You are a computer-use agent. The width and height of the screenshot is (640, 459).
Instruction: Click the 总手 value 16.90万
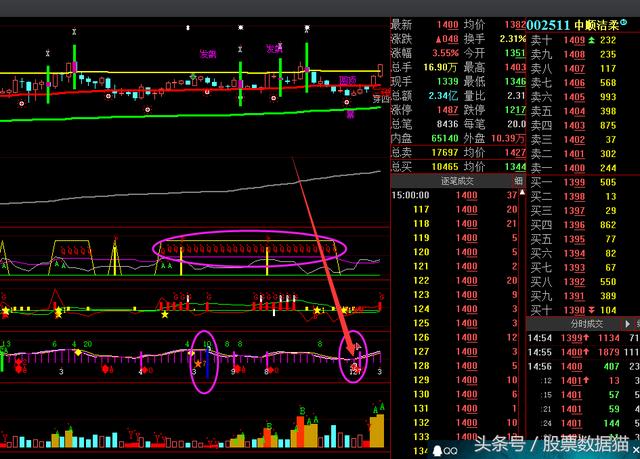(x=441, y=67)
